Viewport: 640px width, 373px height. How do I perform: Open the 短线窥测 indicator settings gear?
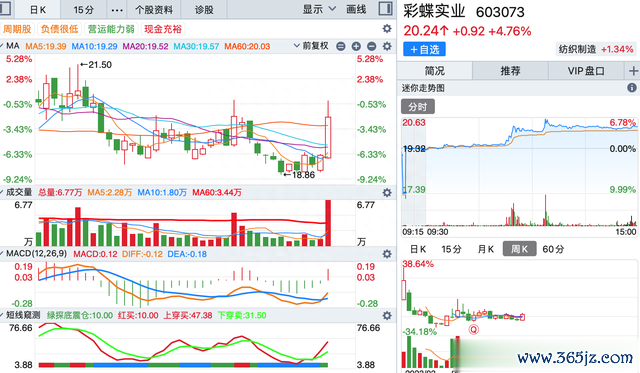pyautogui.click(x=387, y=315)
